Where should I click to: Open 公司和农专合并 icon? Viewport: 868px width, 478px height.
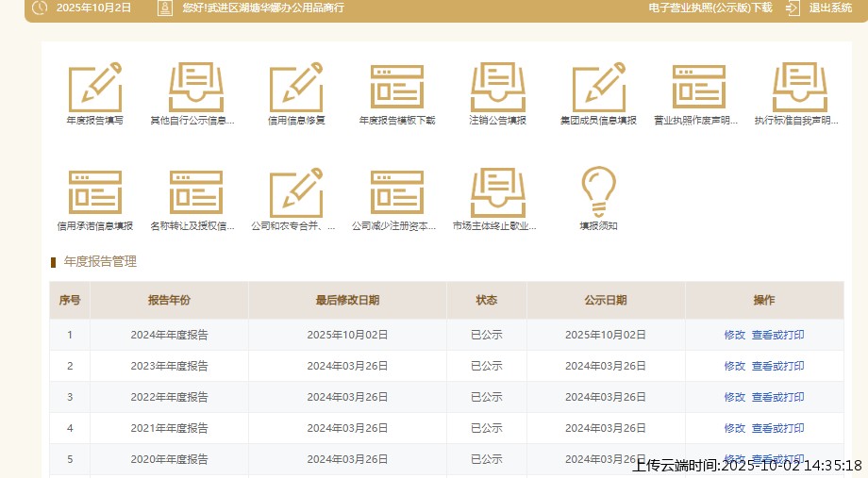click(296, 194)
